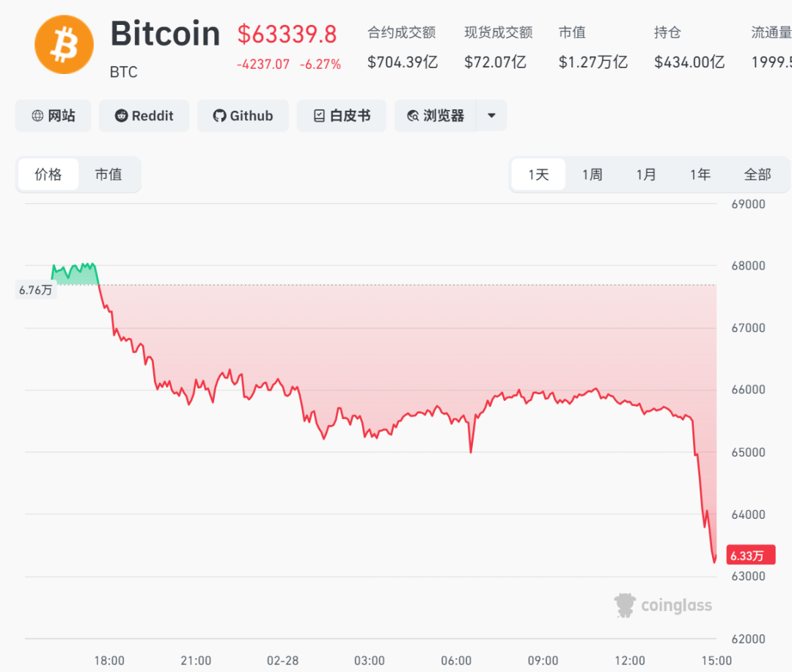792x672 pixels.
Task: Select the 1周 timeframe
Action: click(592, 174)
